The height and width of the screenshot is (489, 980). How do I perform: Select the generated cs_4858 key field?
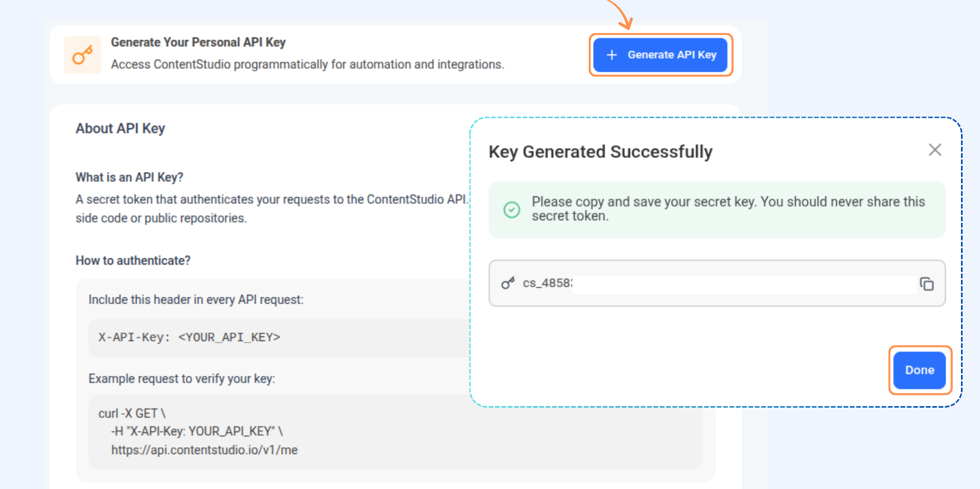(717, 283)
